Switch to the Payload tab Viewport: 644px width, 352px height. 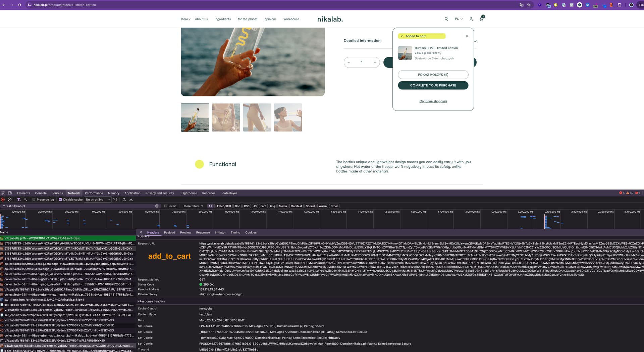(x=169, y=232)
